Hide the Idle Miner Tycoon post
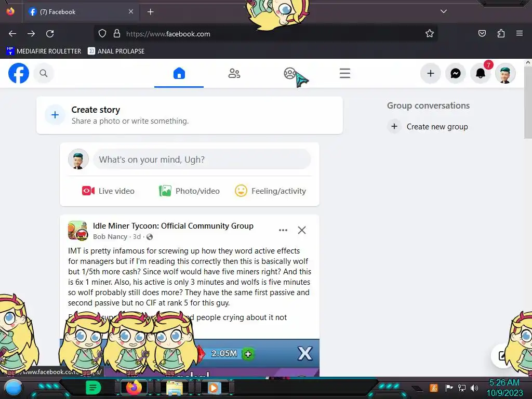 302,230
